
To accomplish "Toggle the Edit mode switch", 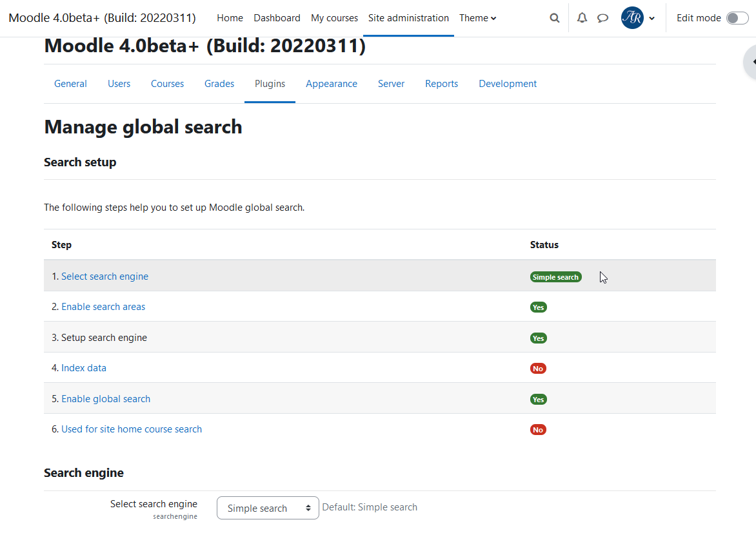I will (737, 18).
